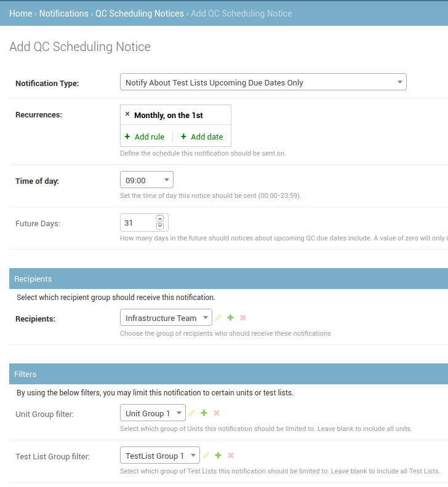Click the Filters section header
The height and width of the screenshot is (487, 448).
[228, 374]
